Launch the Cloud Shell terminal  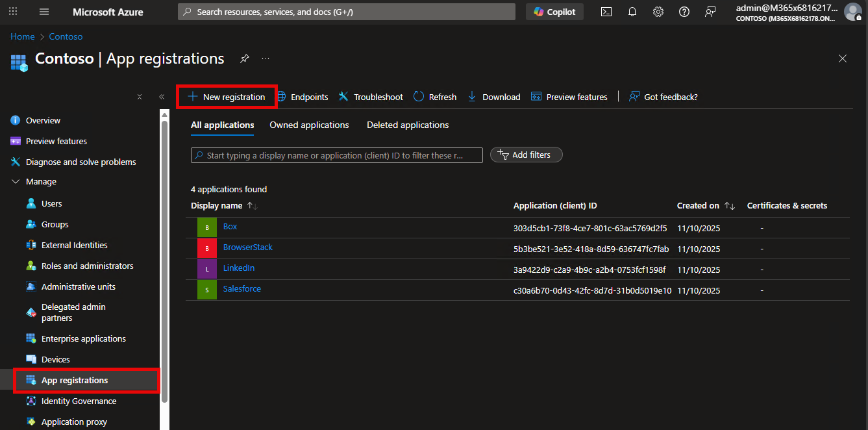tap(606, 11)
